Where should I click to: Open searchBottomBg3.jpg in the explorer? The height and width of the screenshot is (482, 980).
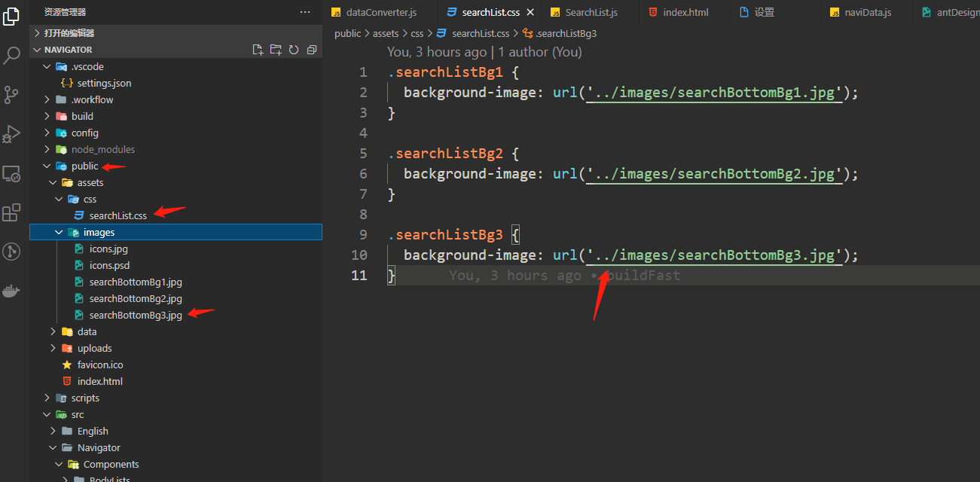136,315
